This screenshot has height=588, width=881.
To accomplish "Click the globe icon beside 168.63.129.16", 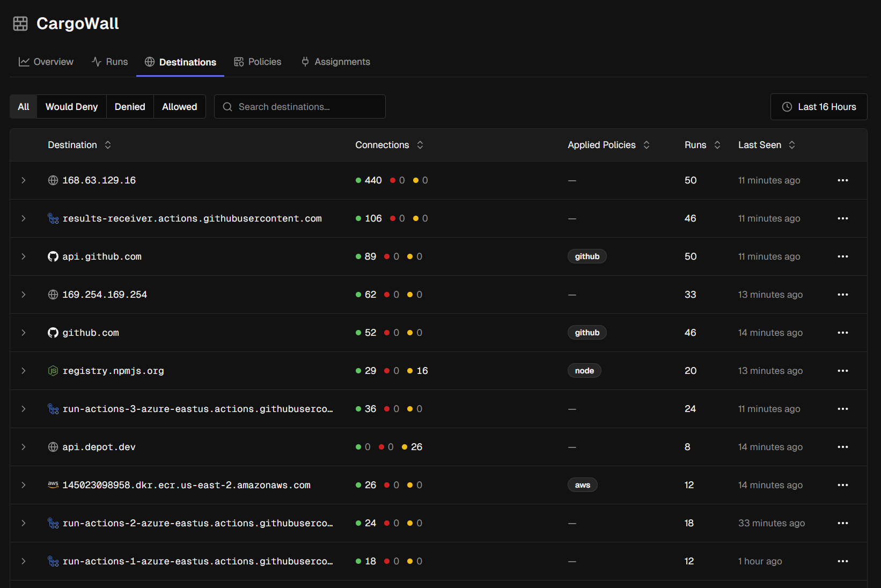I will coord(53,180).
